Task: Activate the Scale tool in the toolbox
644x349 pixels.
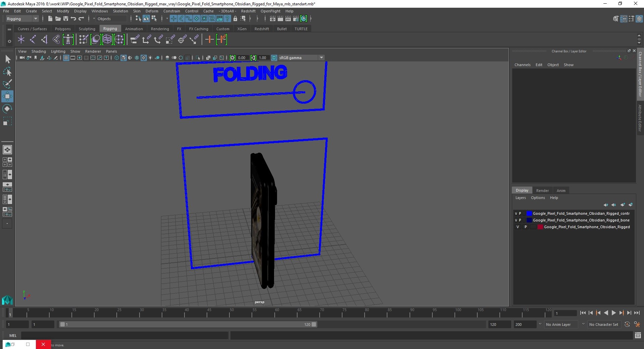Action: (7, 121)
